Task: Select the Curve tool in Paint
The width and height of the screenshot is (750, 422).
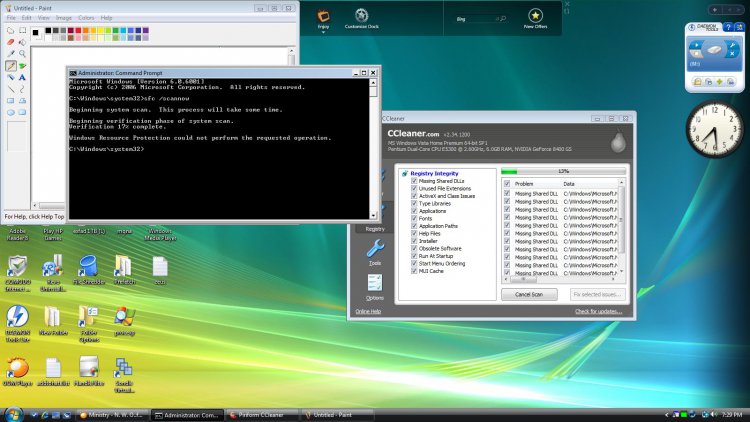Action: 22,89
